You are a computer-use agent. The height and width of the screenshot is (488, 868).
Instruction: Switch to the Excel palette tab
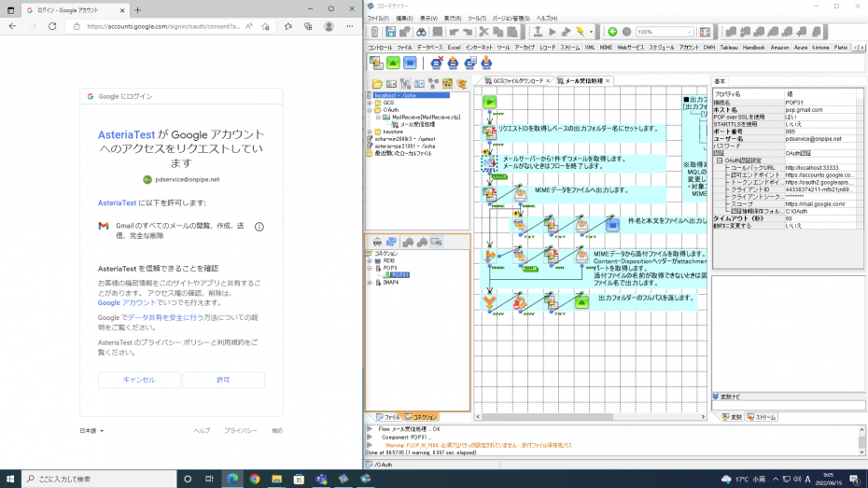(x=454, y=48)
